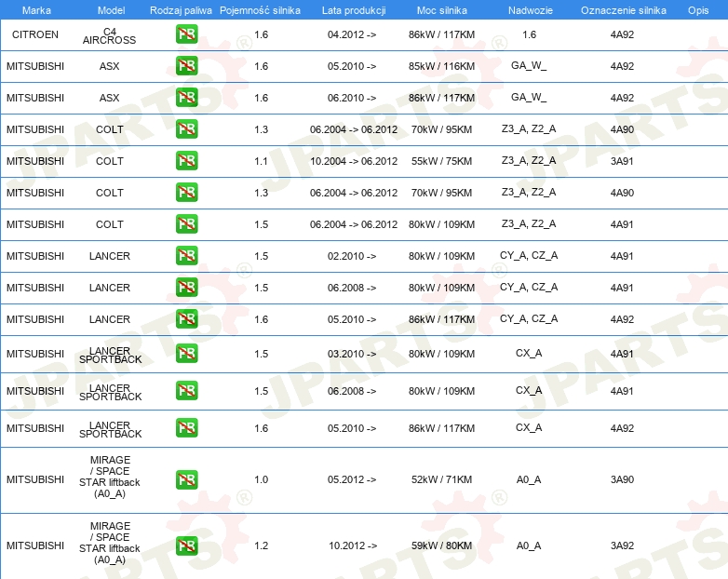Click the 1.2 engine capacity cell

[261, 545]
